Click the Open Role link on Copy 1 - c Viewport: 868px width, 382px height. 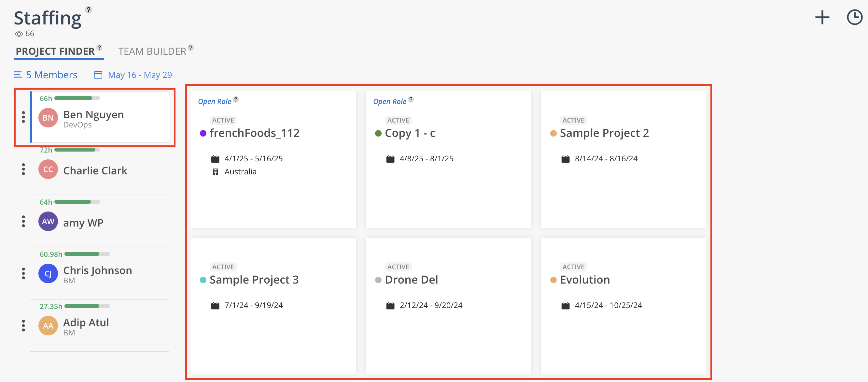pyautogui.click(x=389, y=101)
